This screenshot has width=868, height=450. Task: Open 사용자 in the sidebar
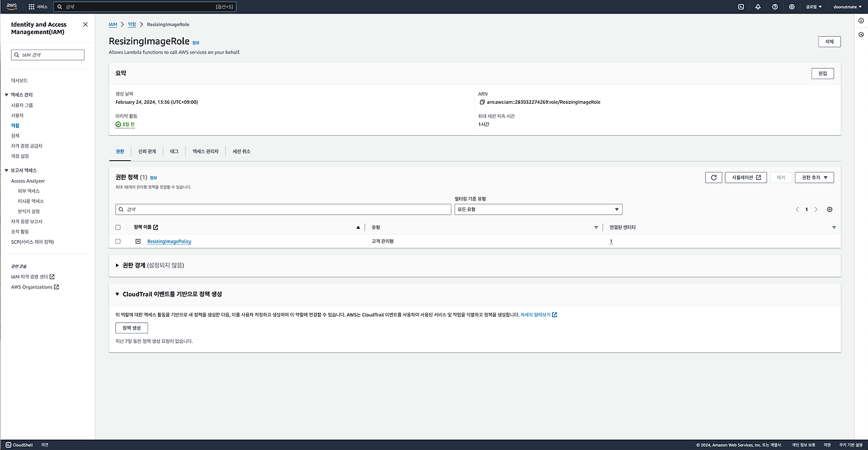tap(18, 115)
